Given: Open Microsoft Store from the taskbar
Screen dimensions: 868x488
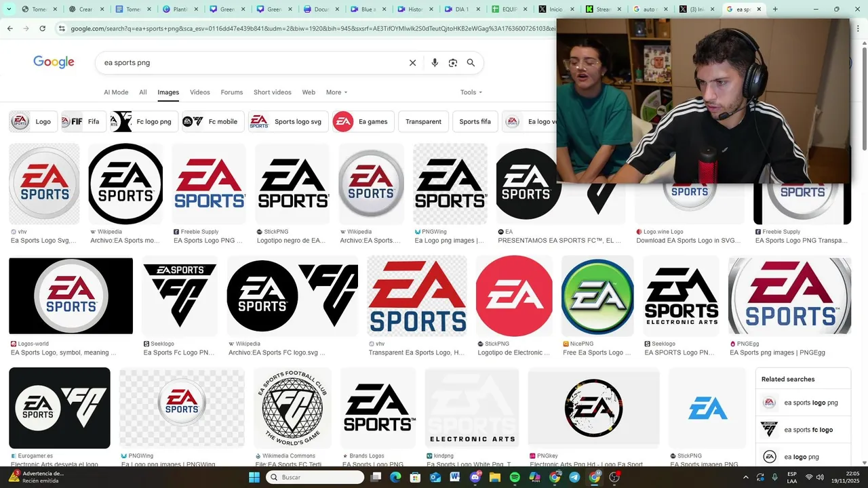Looking at the screenshot, I should [415, 477].
